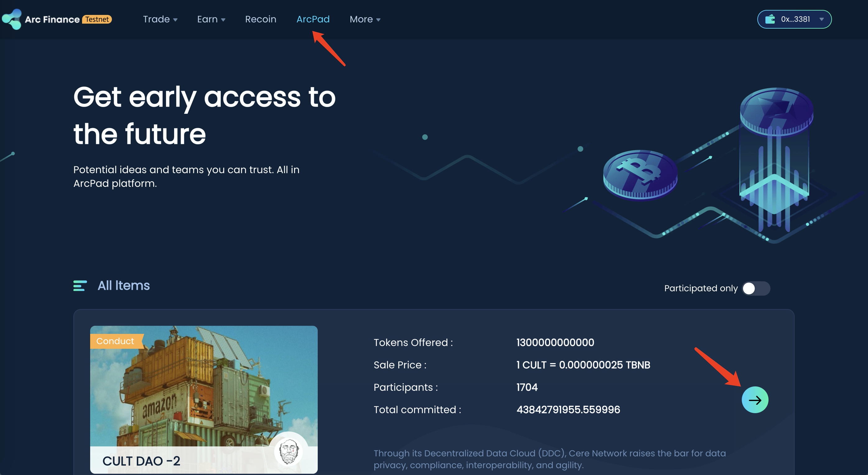
Task: Click the Conduct status label
Action: (x=115, y=341)
